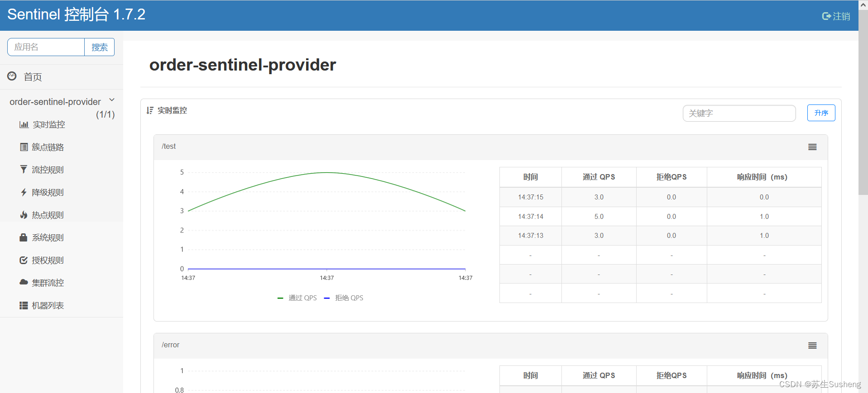Click the 拒绝QPS header in /test table
This screenshot has height=393, width=868.
pos(671,177)
